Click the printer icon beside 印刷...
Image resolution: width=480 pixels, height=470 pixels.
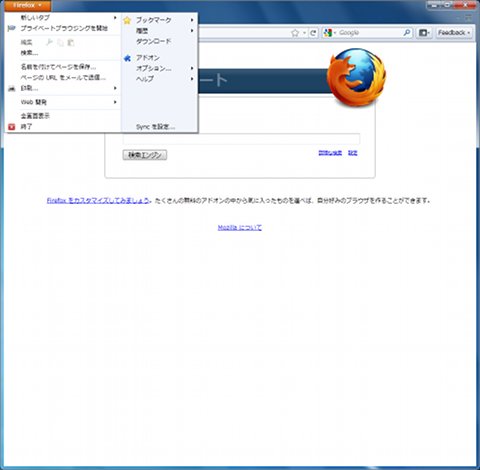(x=12, y=88)
